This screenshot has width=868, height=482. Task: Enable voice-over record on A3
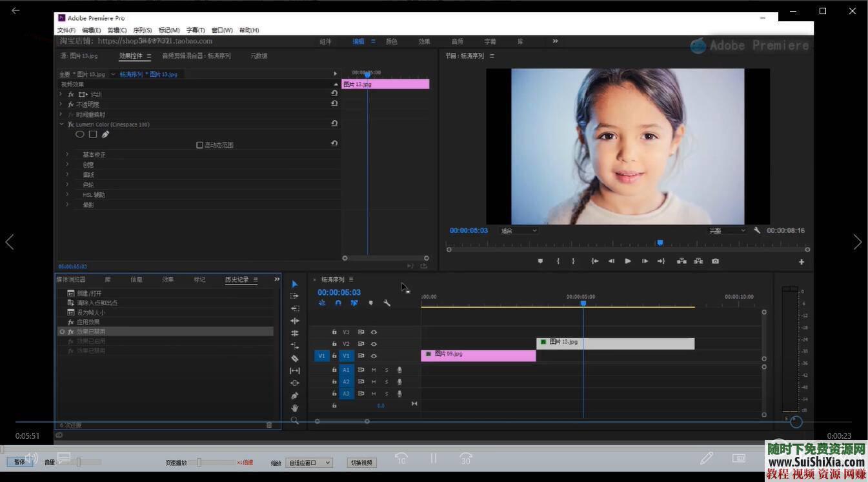[x=399, y=394]
